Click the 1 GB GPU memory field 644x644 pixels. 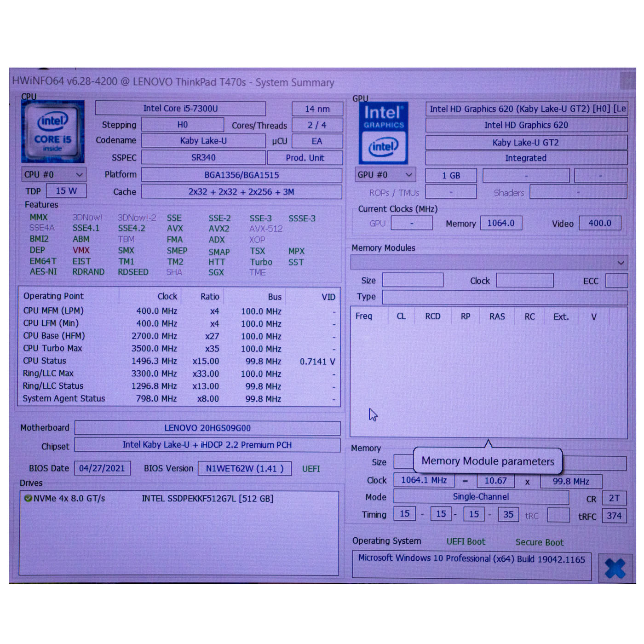coord(451,175)
